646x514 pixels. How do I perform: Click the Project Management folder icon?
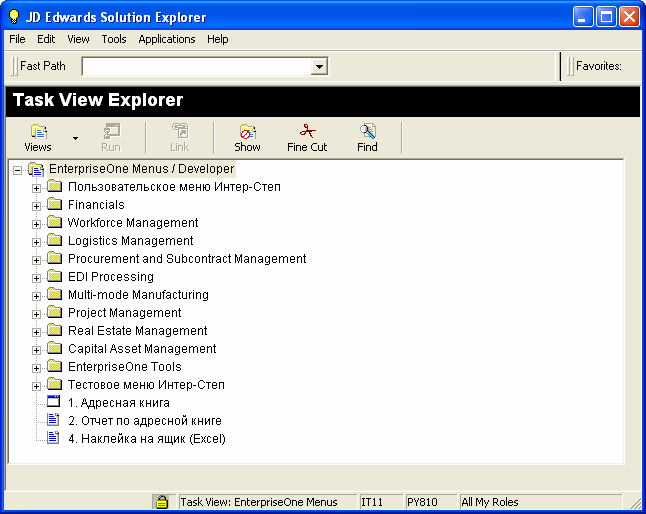(x=54, y=312)
